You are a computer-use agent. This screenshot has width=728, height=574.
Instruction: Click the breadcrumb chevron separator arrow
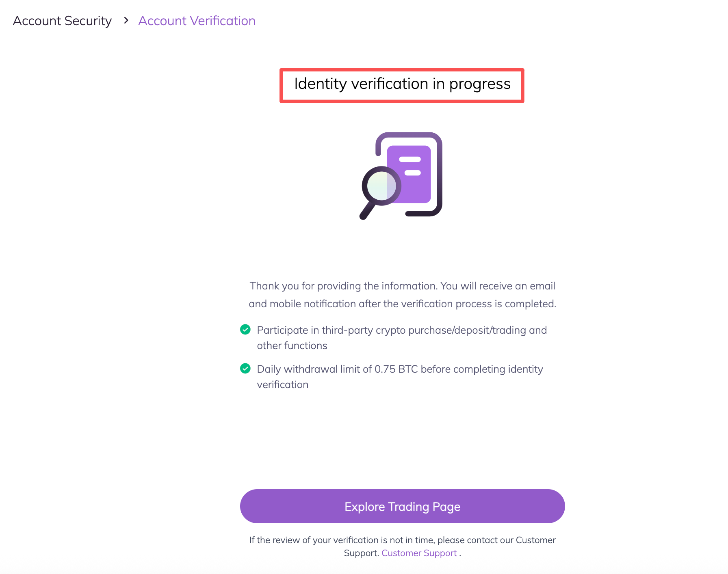[x=126, y=20]
